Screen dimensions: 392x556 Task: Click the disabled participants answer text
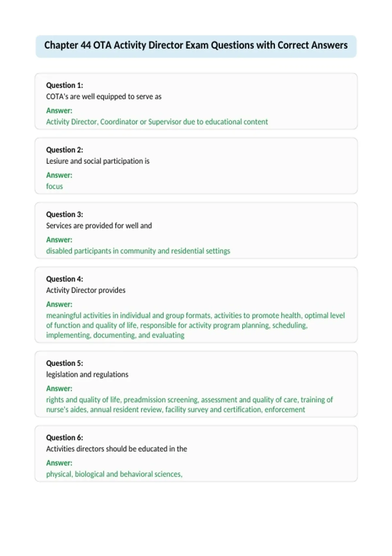(x=138, y=251)
